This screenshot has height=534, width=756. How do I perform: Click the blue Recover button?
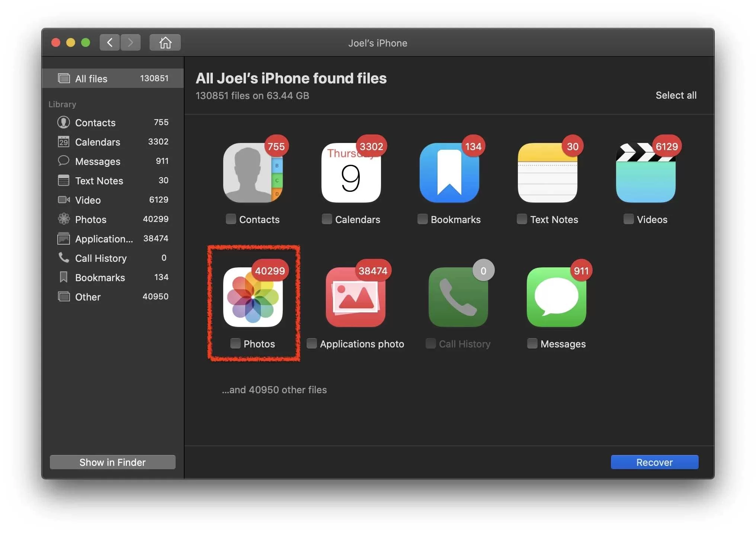[654, 462]
